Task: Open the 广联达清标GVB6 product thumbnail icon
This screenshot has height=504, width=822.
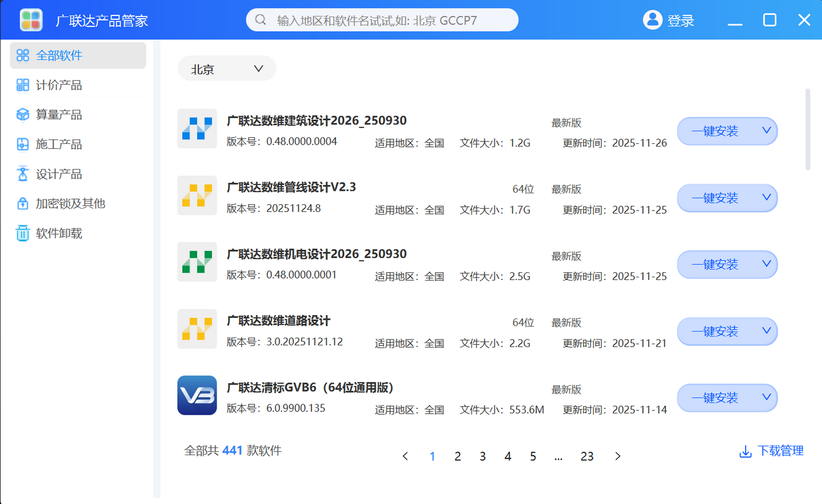Action: [x=197, y=395]
